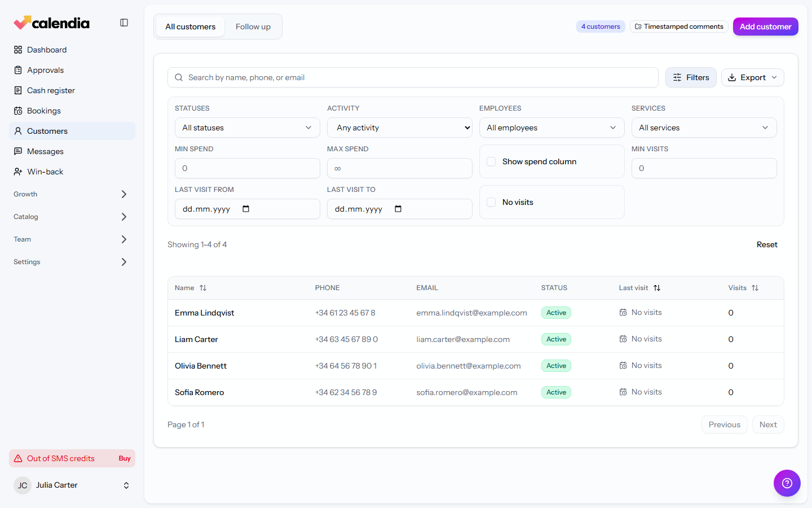Image resolution: width=812 pixels, height=508 pixels.
Task: Collapse the sidebar panel icon
Action: (x=124, y=23)
